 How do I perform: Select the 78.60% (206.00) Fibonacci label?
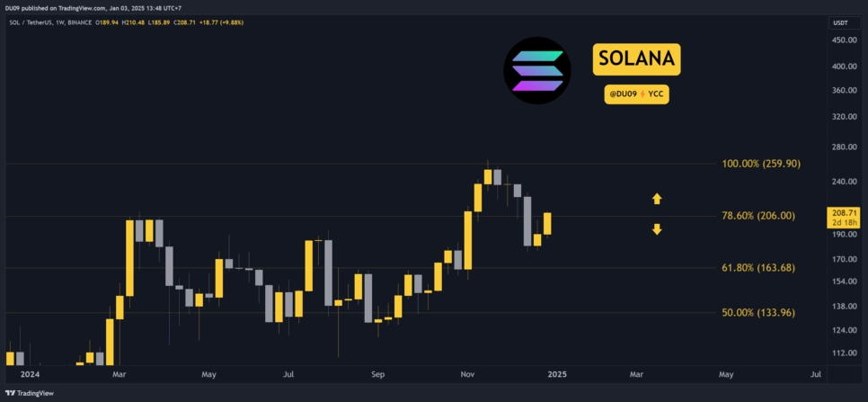click(x=757, y=216)
